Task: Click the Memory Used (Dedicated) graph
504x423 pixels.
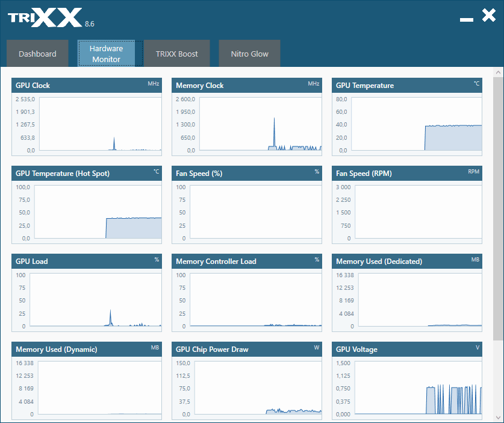Action: 420,300
